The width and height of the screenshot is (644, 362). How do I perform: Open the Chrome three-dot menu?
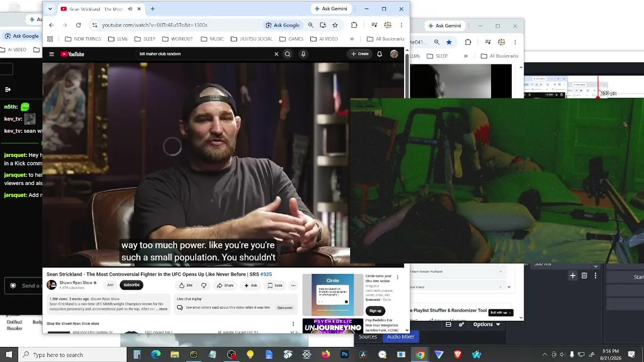[401, 25]
